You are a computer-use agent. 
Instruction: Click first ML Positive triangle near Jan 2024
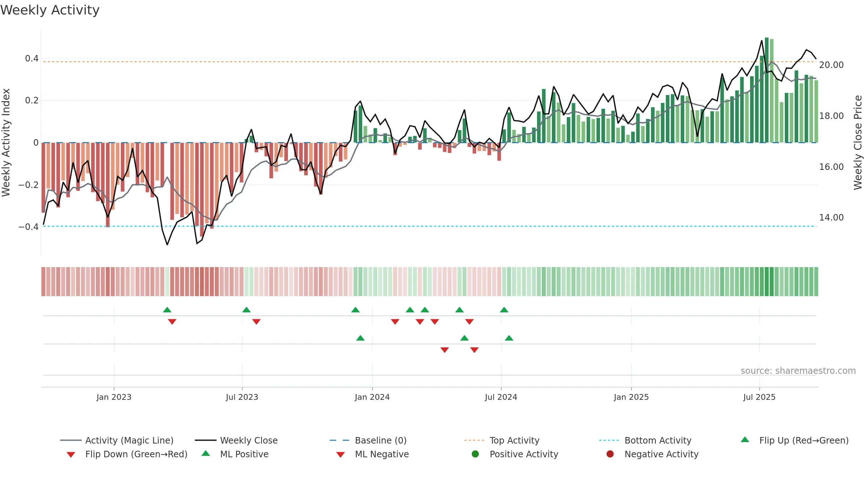[360, 338]
